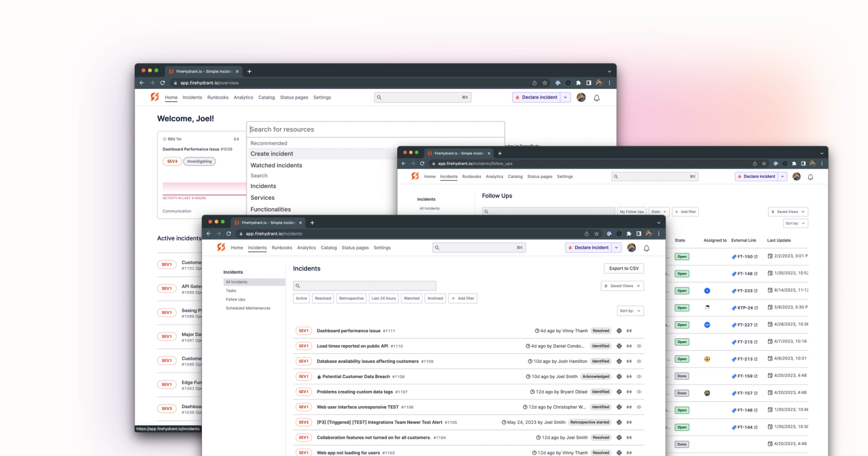Click notification bell in front Incidents window
868x456 pixels.
[647, 248]
